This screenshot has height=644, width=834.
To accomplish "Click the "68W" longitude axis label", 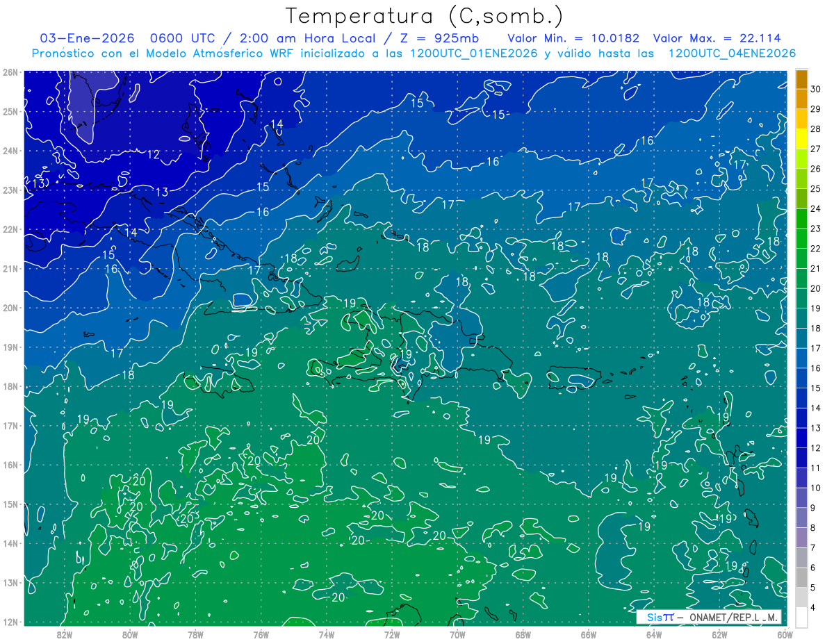I will coord(523,634).
